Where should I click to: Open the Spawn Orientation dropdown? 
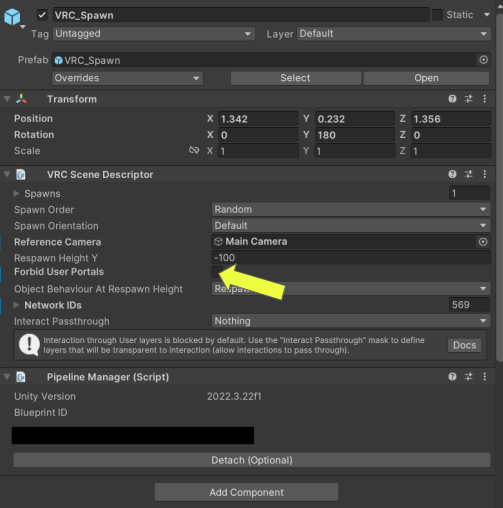pos(351,226)
